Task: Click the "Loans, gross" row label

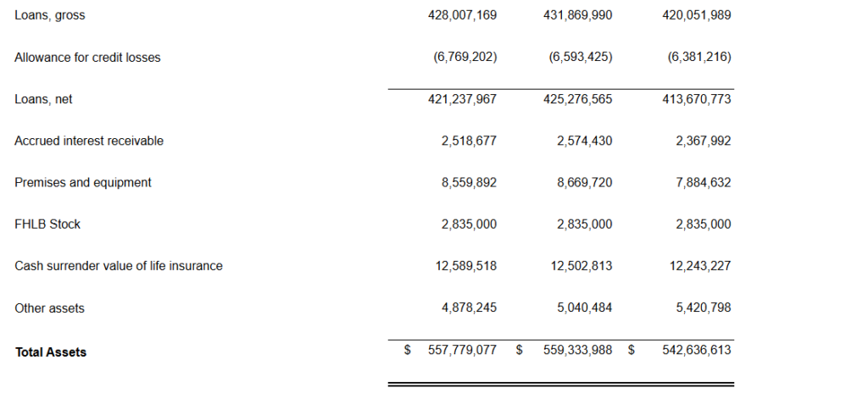Action: (50, 15)
